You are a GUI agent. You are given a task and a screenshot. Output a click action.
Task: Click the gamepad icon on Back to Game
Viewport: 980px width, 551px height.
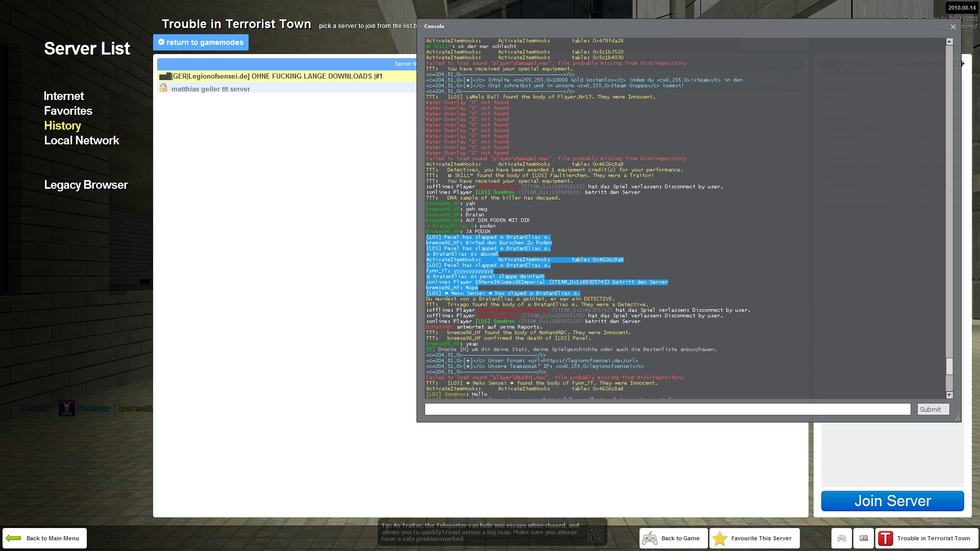(x=650, y=538)
